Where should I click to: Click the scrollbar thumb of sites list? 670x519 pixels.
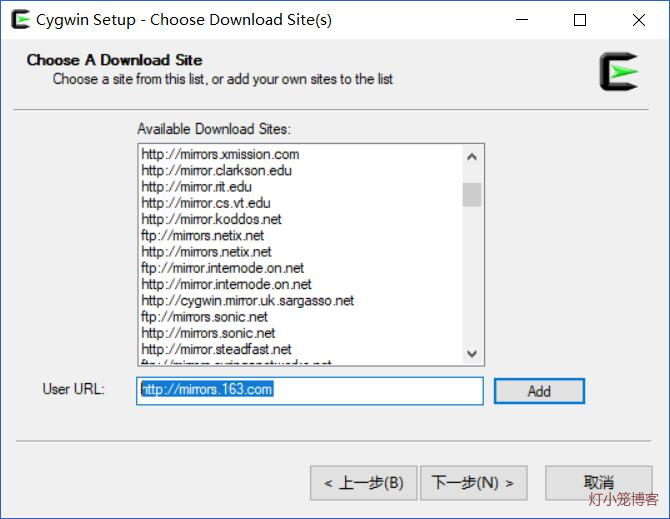(x=472, y=195)
